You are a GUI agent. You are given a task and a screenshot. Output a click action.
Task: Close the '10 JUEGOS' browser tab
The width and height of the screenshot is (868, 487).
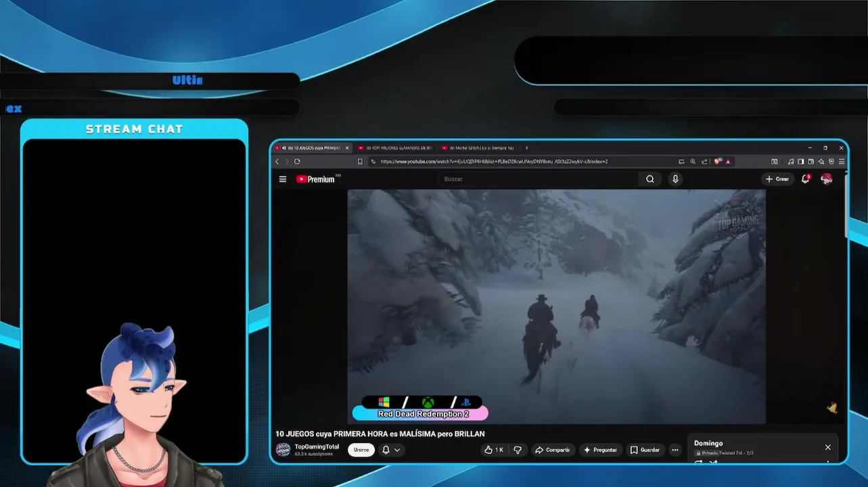(347, 147)
